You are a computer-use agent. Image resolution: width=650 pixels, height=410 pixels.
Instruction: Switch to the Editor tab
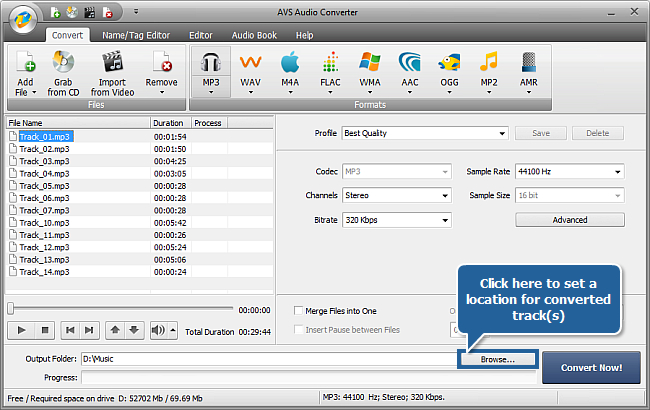coord(201,35)
